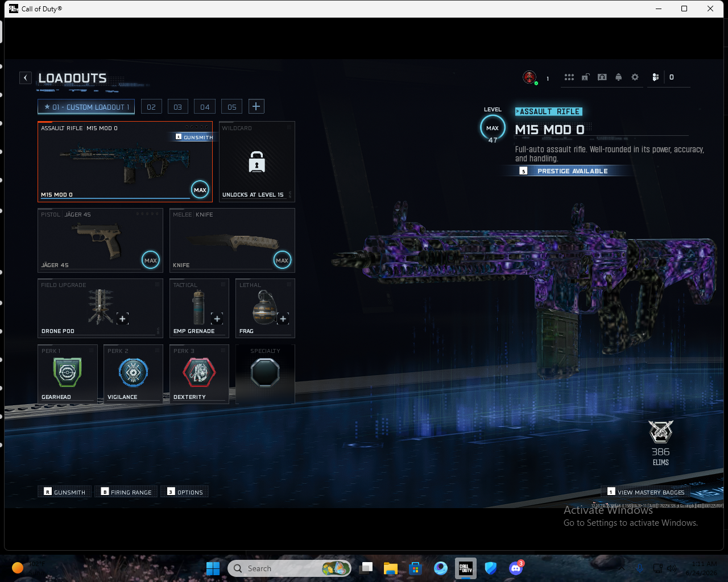Click the locked Wildcard padlock icon
The image size is (728, 582).
pyautogui.click(x=257, y=162)
